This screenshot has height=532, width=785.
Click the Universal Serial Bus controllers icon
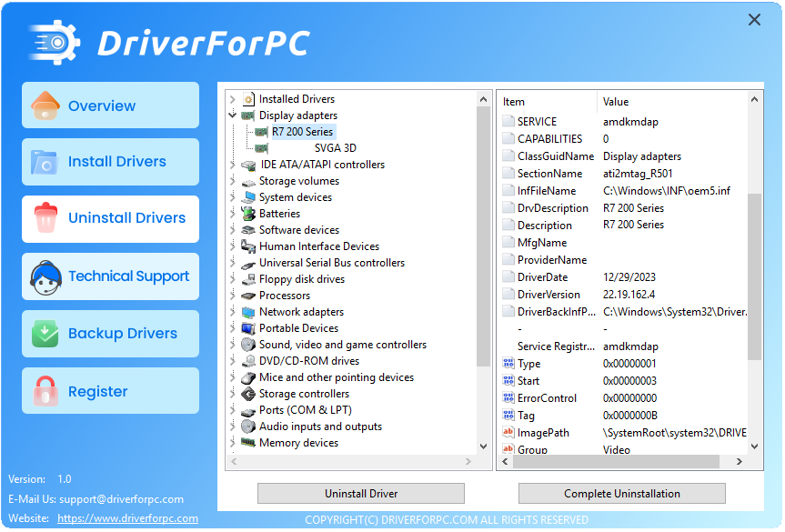click(x=248, y=264)
